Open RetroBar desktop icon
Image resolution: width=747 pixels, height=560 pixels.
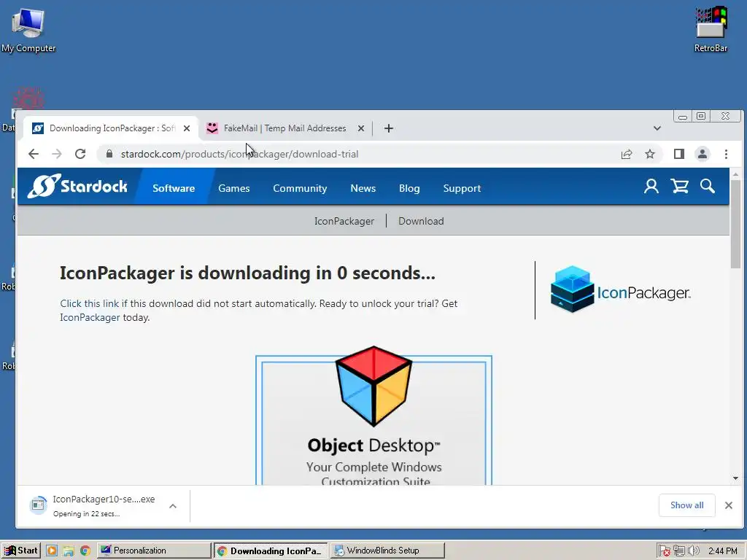[x=711, y=29]
